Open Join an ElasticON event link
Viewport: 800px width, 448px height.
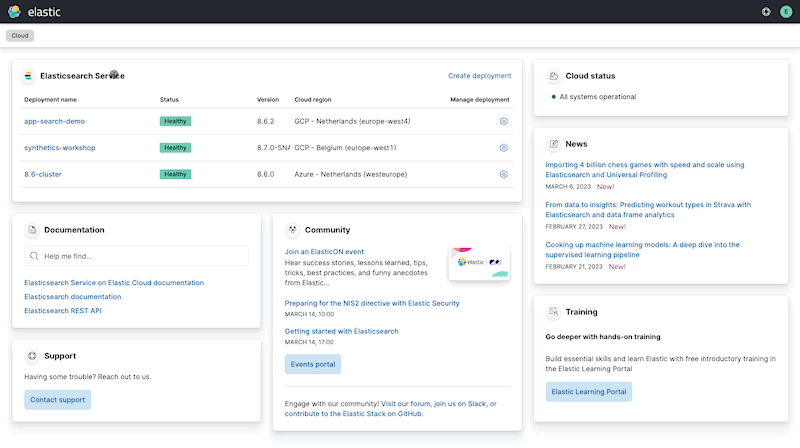324,252
